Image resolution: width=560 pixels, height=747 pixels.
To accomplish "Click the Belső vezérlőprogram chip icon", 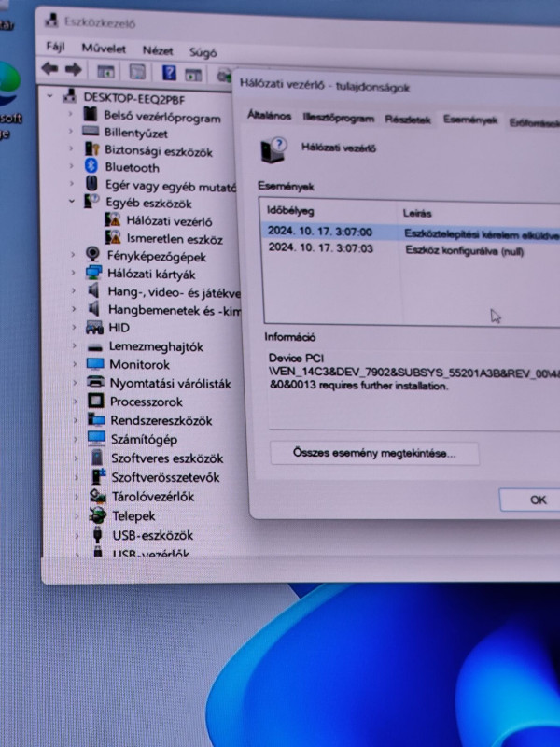I will [90, 113].
